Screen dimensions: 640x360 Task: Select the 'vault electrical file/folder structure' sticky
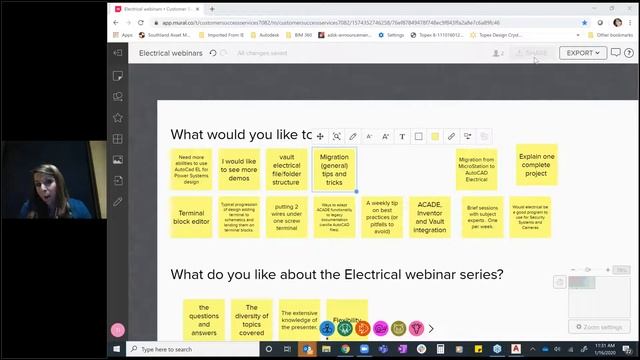[287, 169]
